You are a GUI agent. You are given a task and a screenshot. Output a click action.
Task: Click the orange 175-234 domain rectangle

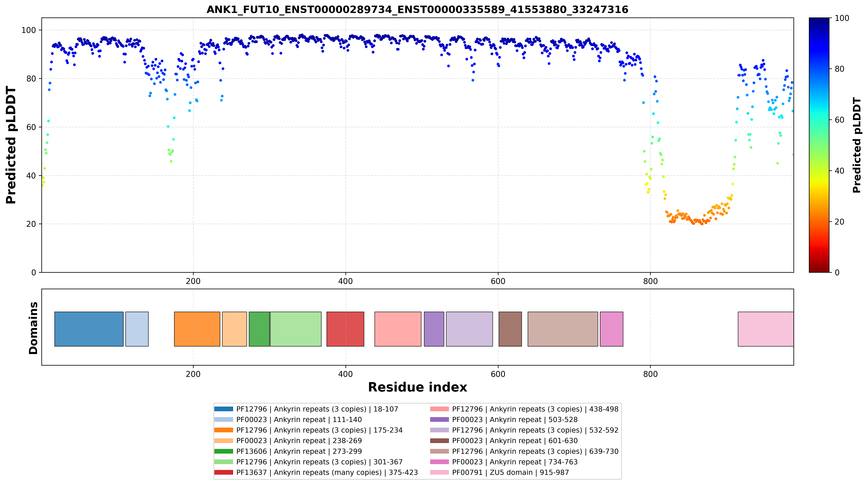coord(197,329)
